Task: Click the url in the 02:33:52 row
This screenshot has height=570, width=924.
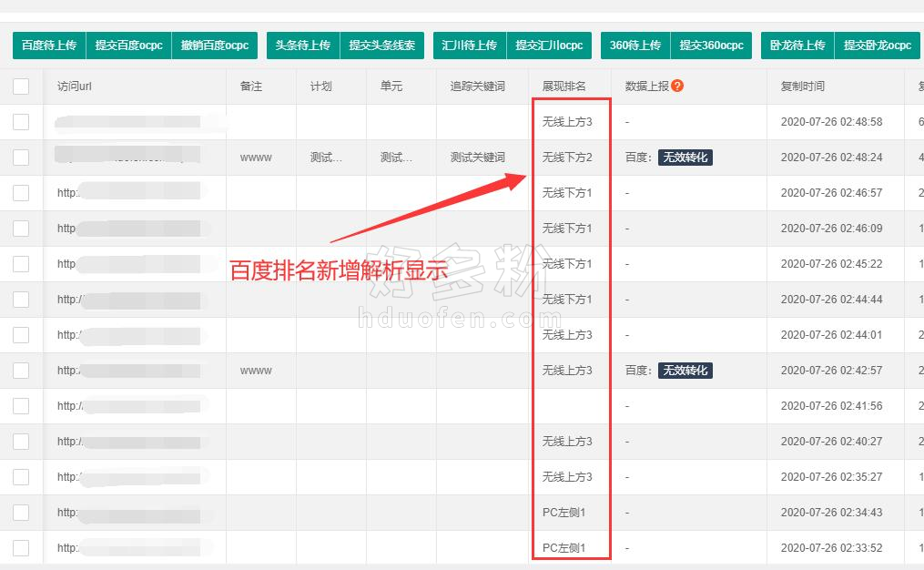Action: click(129, 547)
